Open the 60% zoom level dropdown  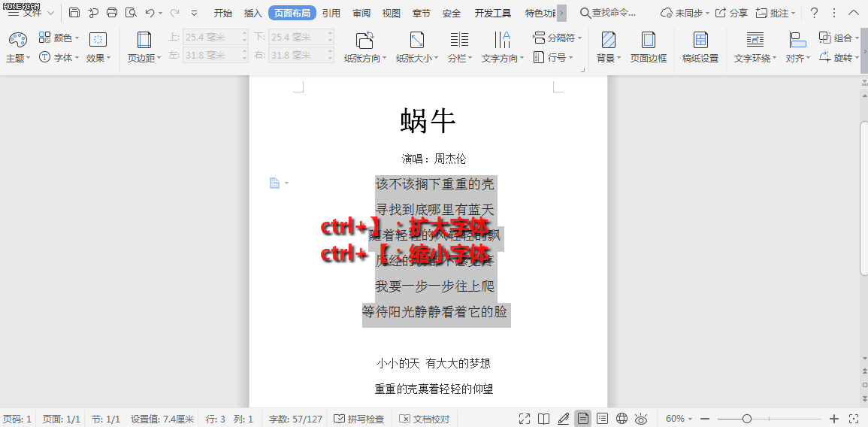click(679, 419)
